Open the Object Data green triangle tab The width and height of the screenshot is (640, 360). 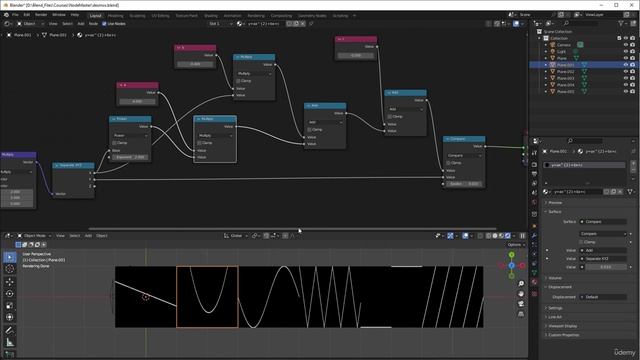click(x=534, y=272)
